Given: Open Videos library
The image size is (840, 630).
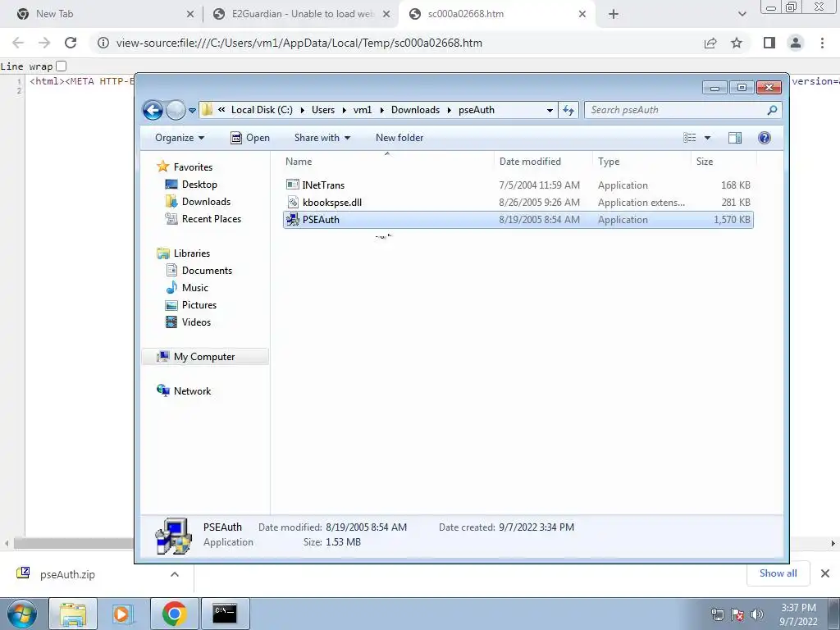Looking at the screenshot, I should coord(188,322).
